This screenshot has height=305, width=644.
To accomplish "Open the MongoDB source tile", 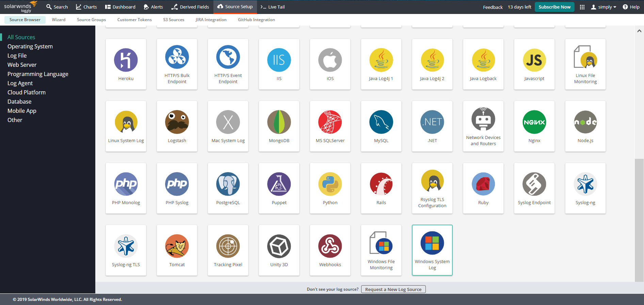I will [x=279, y=126].
